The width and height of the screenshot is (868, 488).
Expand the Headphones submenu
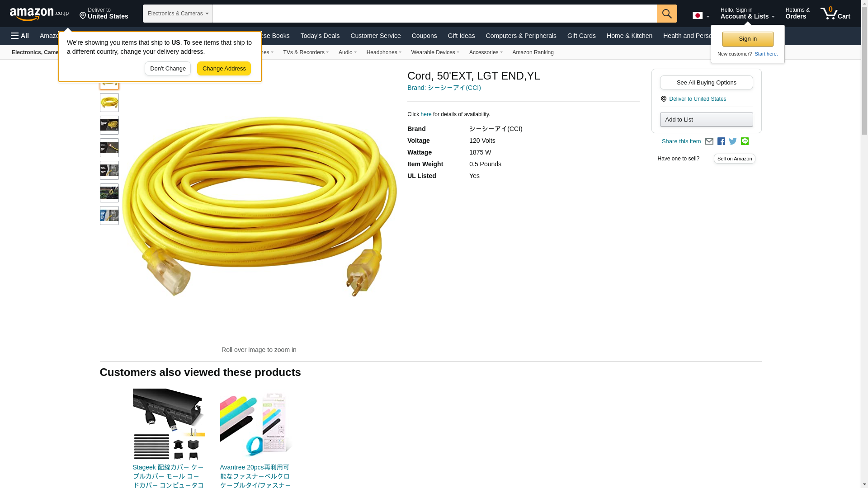(384, 52)
